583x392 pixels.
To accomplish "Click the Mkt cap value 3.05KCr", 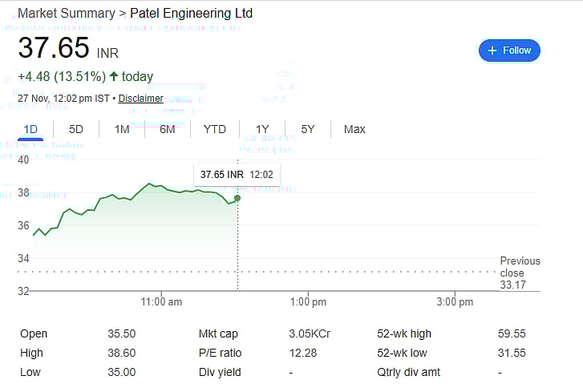I will (x=309, y=333).
